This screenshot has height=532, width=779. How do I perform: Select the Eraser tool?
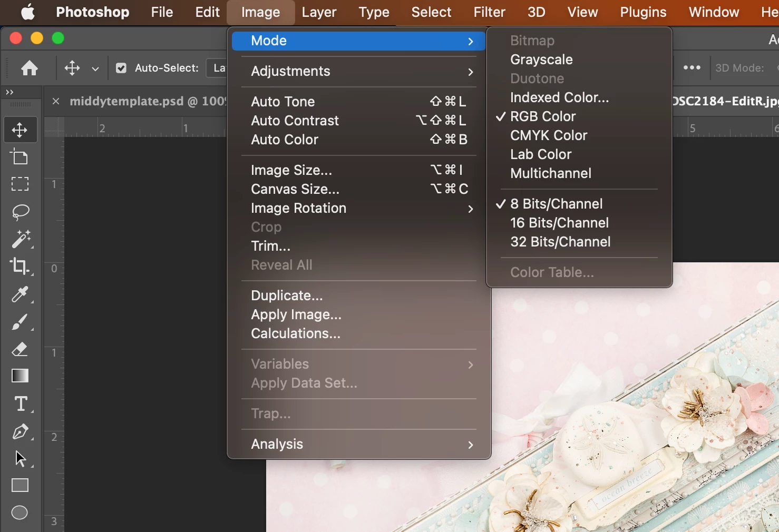(x=20, y=349)
